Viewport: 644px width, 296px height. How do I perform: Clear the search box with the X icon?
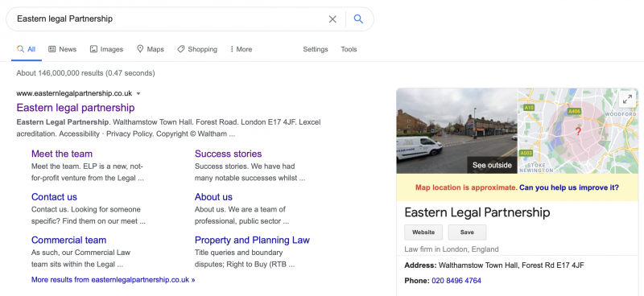click(332, 18)
